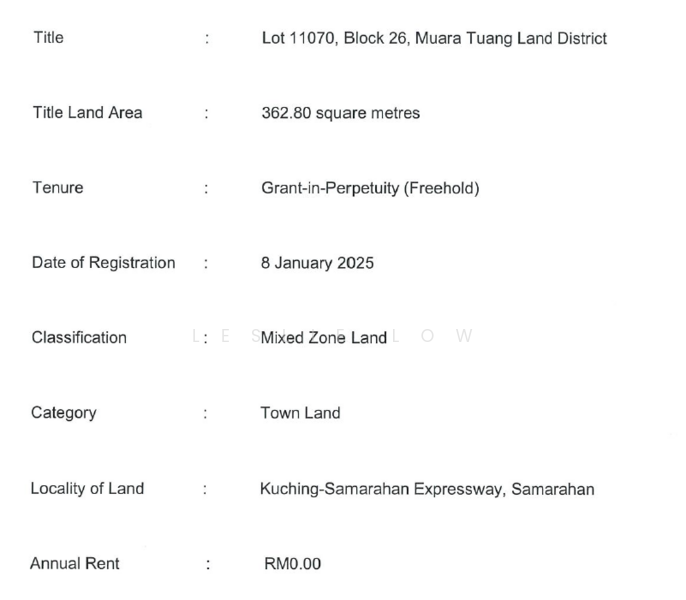Select the Kuching-Samarahan Expressway, Samarahan text
This screenshot has height=600, width=686.
point(427,489)
